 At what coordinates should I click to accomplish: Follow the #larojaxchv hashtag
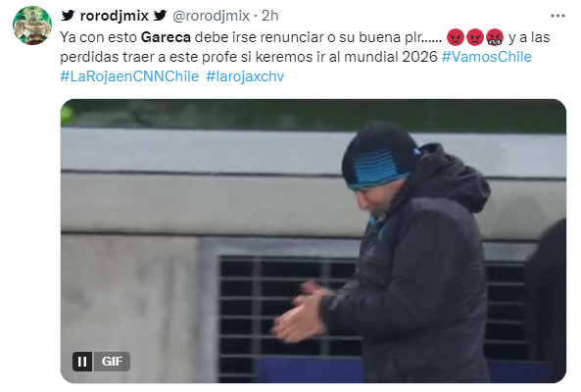[245, 76]
